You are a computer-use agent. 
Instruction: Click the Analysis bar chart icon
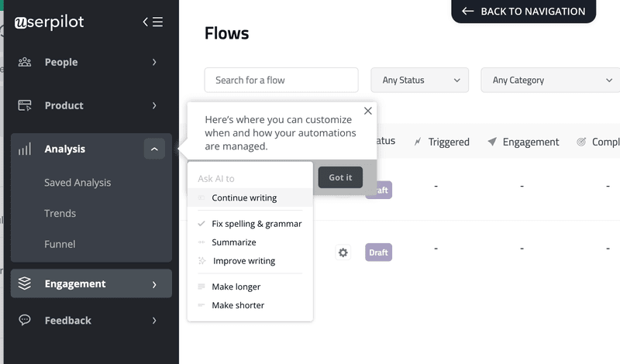25,149
